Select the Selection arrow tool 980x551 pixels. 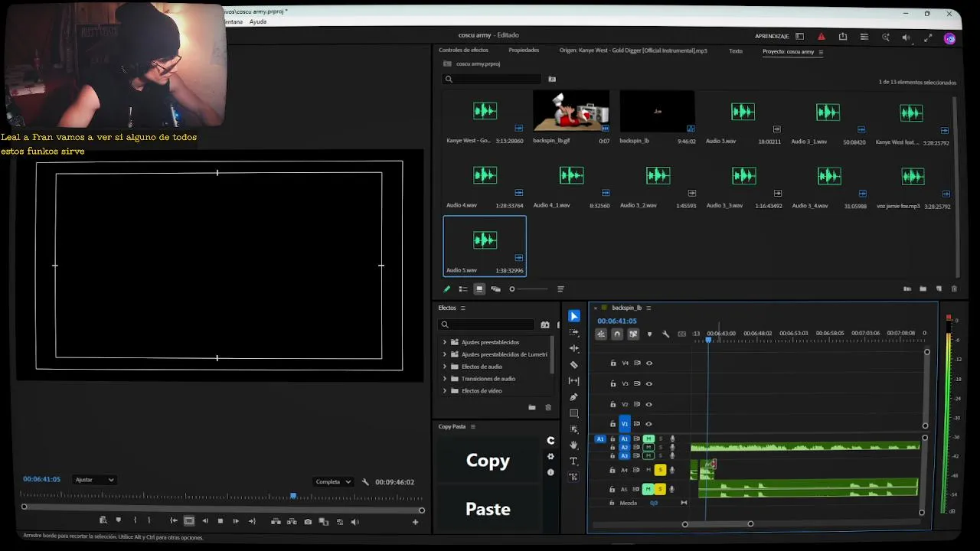pyautogui.click(x=574, y=316)
